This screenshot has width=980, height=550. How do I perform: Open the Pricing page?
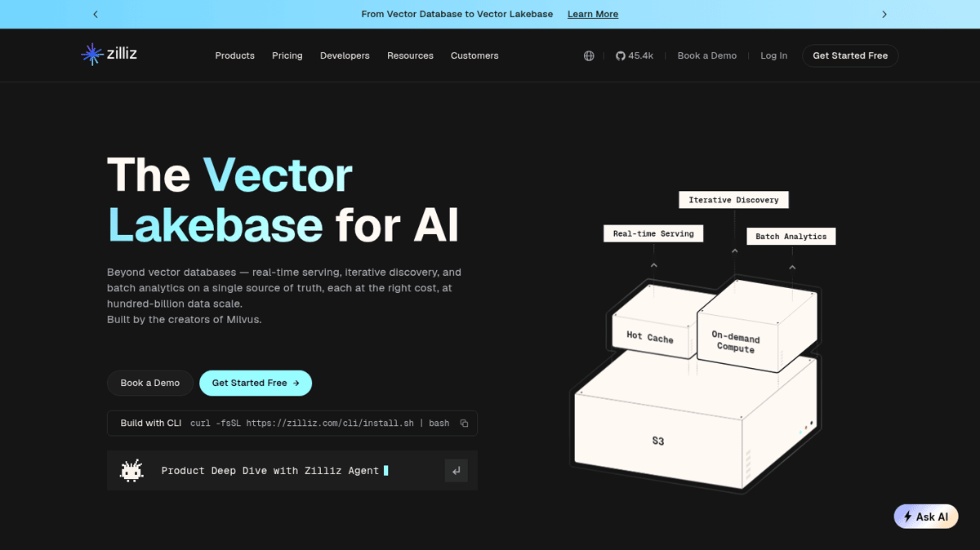(x=287, y=55)
